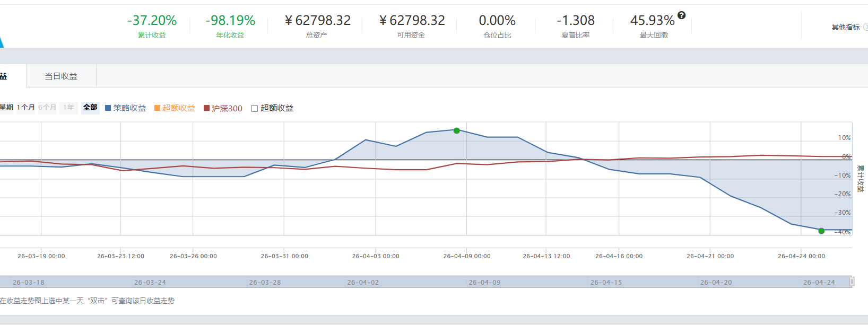Click the 0.00% position ratio value
The height and width of the screenshot is (325, 868).
coord(497,21)
